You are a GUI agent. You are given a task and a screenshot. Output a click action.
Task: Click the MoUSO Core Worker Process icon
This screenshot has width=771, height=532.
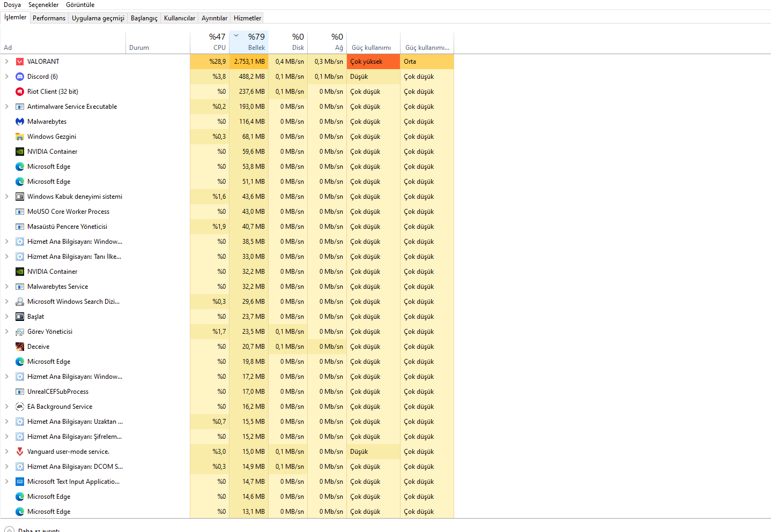[x=20, y=212]
